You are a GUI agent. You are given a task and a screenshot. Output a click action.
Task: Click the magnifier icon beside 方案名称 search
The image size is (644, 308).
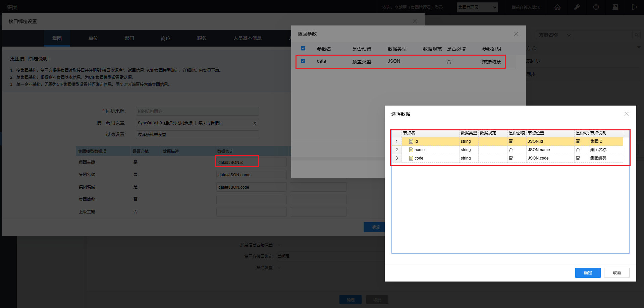(x=636, y=35)
